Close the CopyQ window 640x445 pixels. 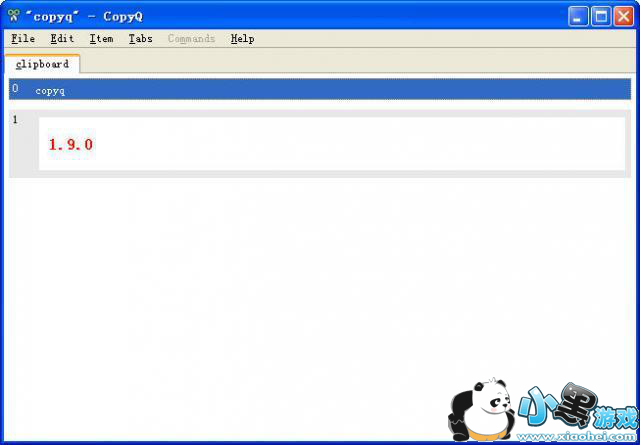tap(624, 16)
